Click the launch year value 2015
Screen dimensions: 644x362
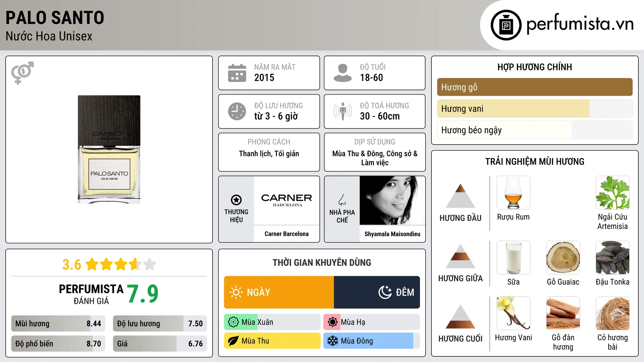coord(264,77)
